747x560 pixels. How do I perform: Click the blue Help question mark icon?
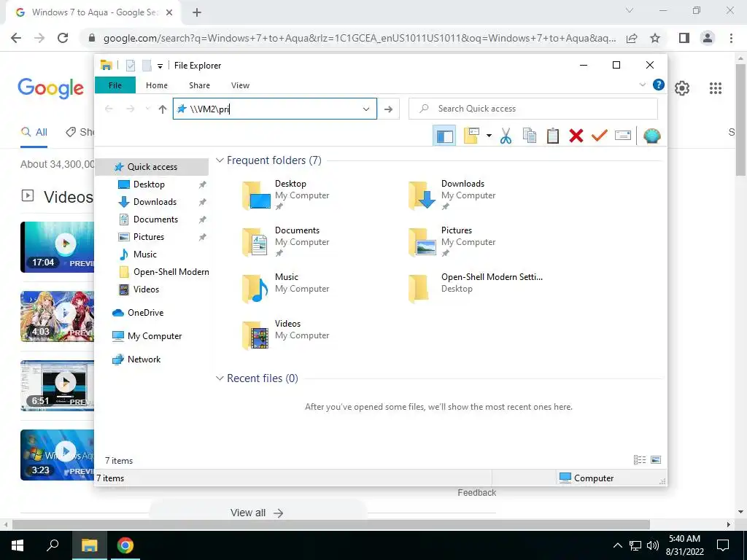(659, 85)
